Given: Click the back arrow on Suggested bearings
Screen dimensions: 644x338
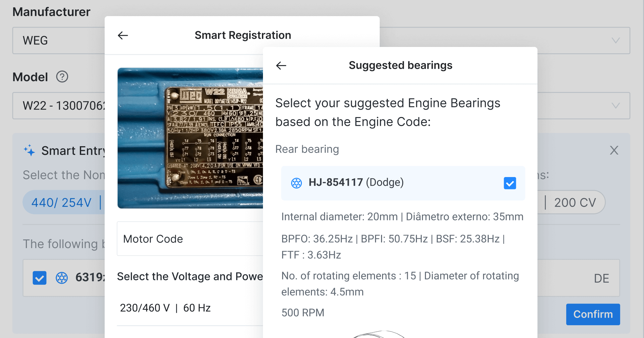Looking at the screenshot, I should [x=281, y=65].
